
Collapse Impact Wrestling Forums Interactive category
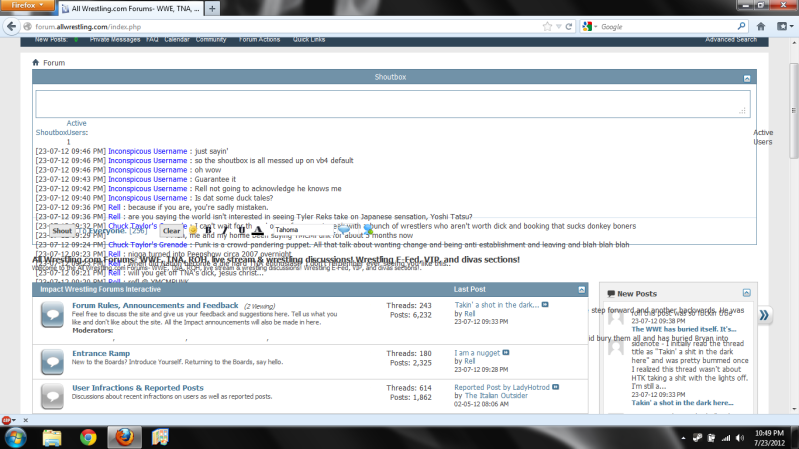pos(581,289)
